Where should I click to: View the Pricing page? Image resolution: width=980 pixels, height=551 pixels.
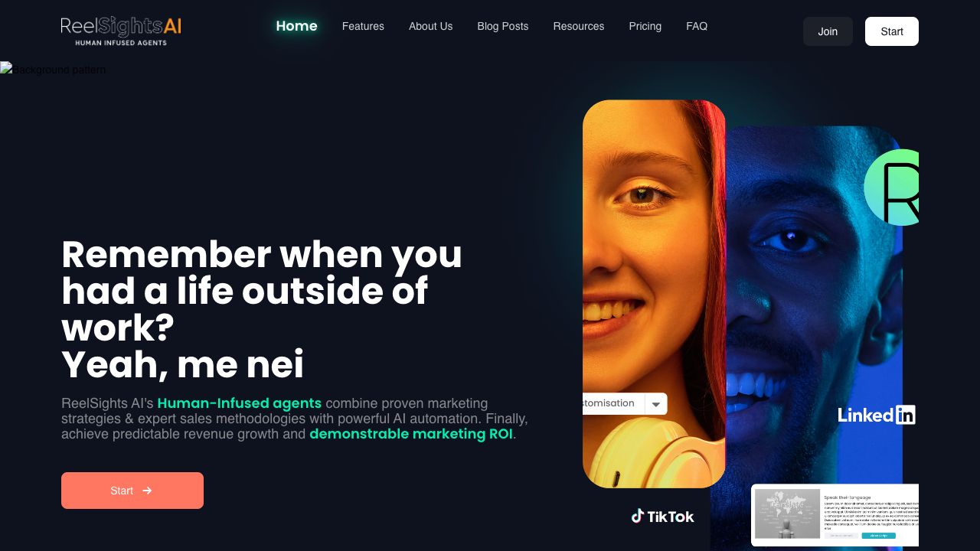coord(645,26)
